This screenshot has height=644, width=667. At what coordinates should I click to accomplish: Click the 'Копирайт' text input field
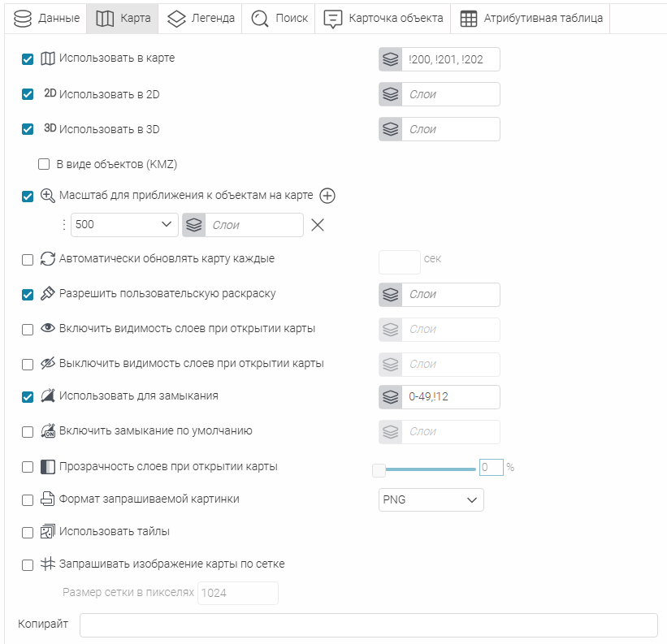[x=368, y=625]
